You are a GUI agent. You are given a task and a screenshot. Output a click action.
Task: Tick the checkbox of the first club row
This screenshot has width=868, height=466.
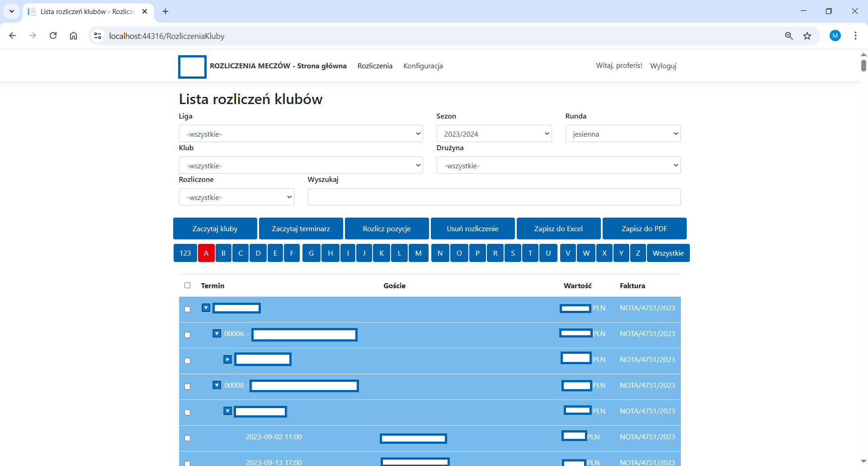pyautogui.click(x=187, y=309)
